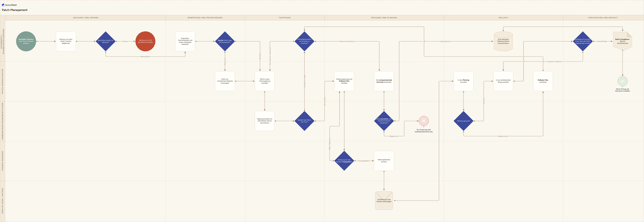Click the 'Bestätigt' edge label
Image resolution: width=644 pixels, height=222 pixels.
tap(602, 41)
